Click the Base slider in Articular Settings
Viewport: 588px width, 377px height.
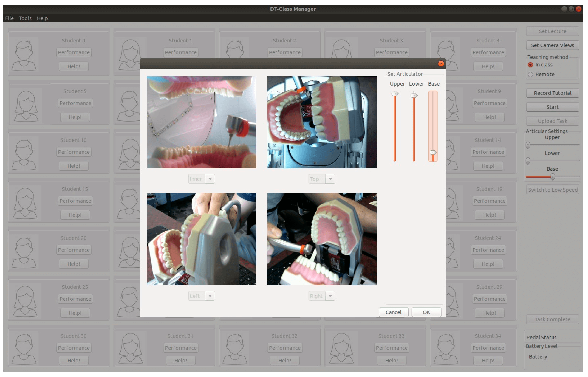553,177
